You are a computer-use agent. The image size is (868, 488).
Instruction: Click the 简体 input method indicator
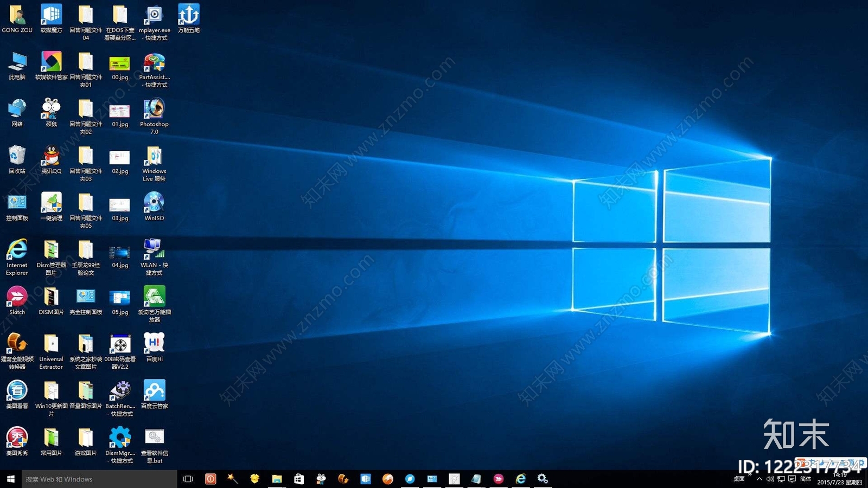pyautogui.click(x=806, y=479)
